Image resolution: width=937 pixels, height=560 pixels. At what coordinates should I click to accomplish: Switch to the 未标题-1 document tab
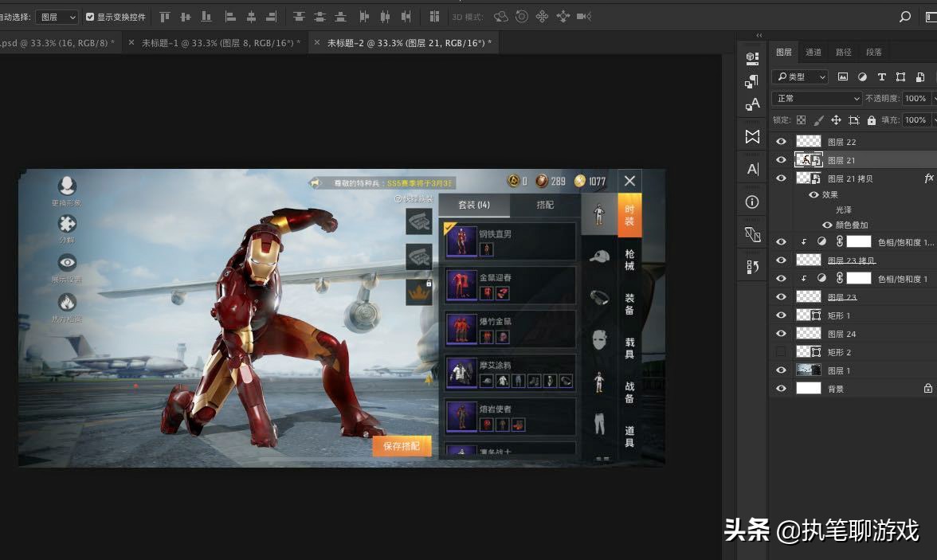coord(221,43)
